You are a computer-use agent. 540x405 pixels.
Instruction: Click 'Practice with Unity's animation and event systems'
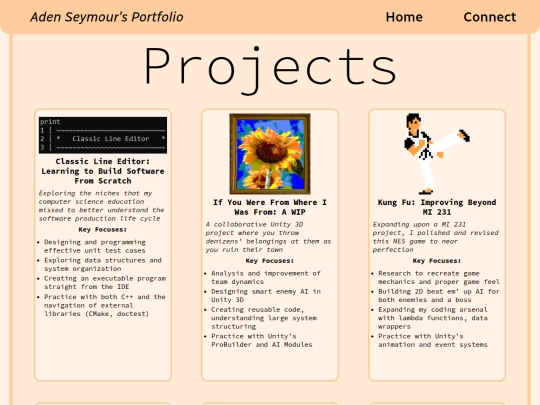433,340
